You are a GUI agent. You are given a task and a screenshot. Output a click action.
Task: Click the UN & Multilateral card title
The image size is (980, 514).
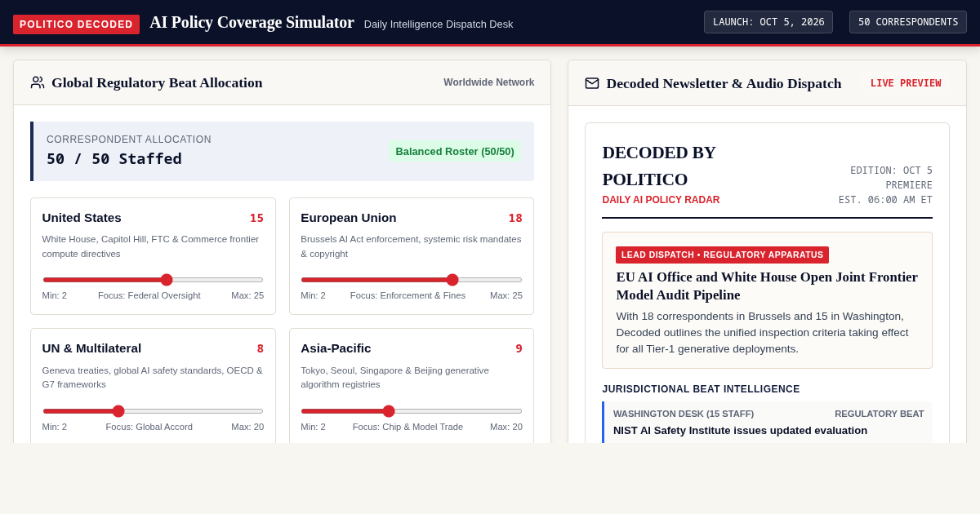91,348
